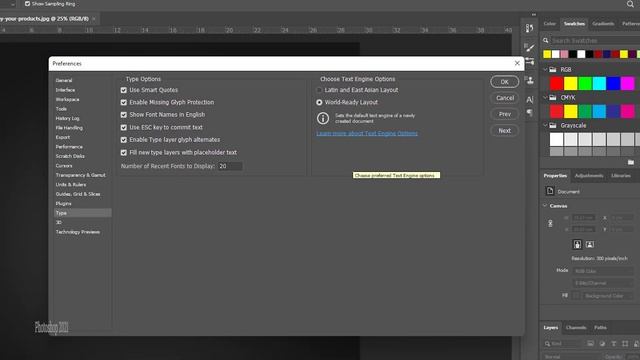Viewport: 640px width, 360px height.
Task: Open the Brush Settings panel icon
Action: click(x=529, y=48)
